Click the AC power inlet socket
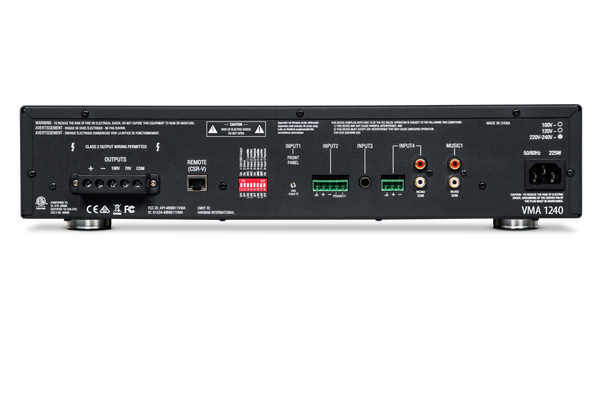Viewport: 600px width, 400px height. click(545, 175)
